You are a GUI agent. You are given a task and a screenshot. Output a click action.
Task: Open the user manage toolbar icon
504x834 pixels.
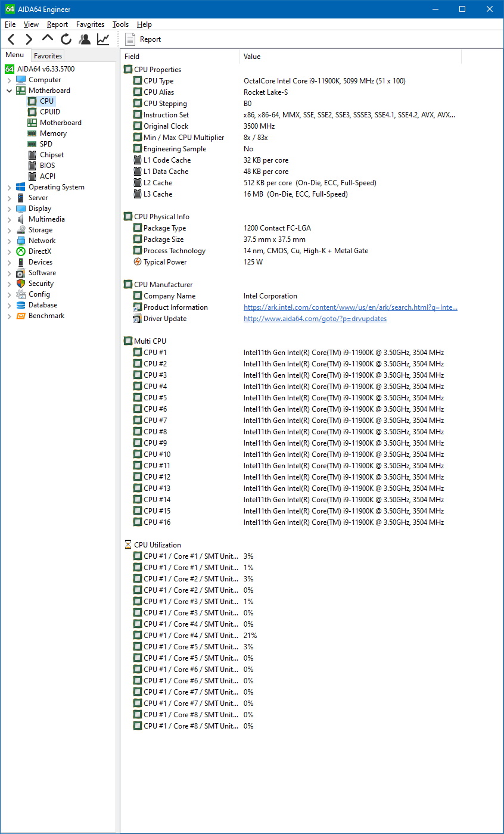[x=85, y=39]
